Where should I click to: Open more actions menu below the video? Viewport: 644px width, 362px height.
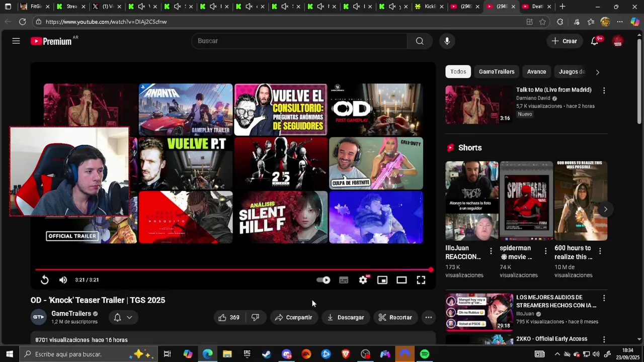(429, 317)
